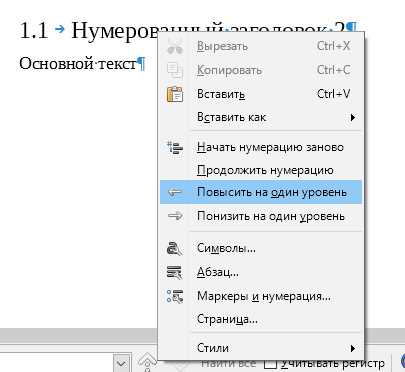The image size is (405, 372).
Task: Click the Символы character icon
Action: pos(175,248)
